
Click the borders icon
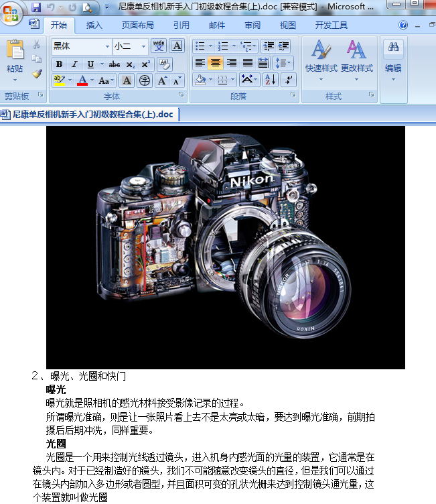pos(222,80)
